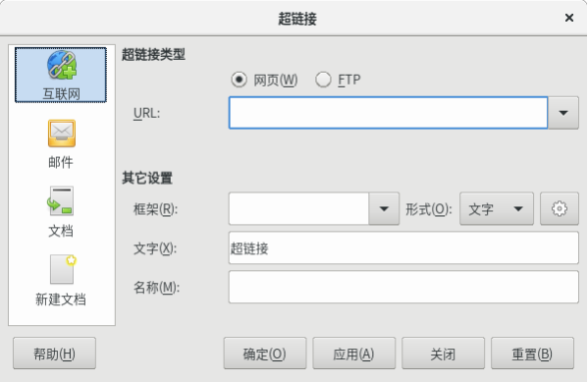The height and width of the screenshot is (382, 588).
Task: Open the 邮件 (Mail) hyperlink section
Action: [x=62, y=144]
